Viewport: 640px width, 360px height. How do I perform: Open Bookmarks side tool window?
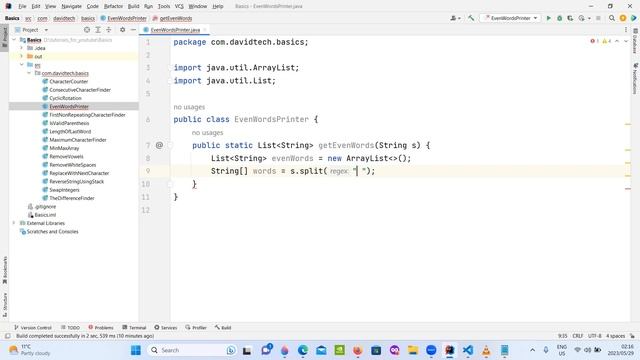(4, 270)
